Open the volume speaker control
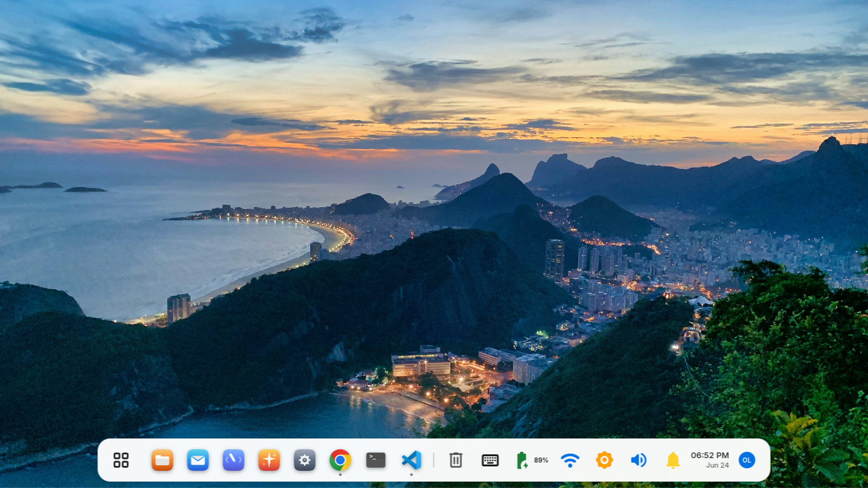The image size is (868, 488). tap(639, 460)
